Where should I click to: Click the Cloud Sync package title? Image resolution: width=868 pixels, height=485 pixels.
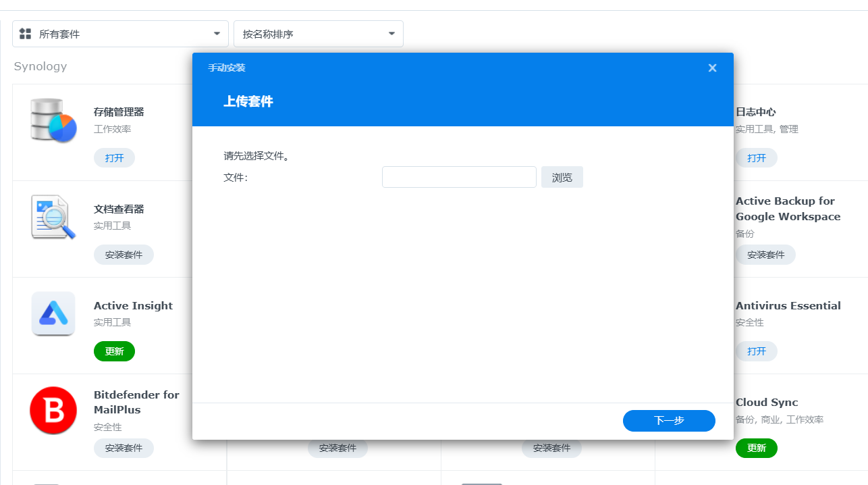tap(767, 403)
